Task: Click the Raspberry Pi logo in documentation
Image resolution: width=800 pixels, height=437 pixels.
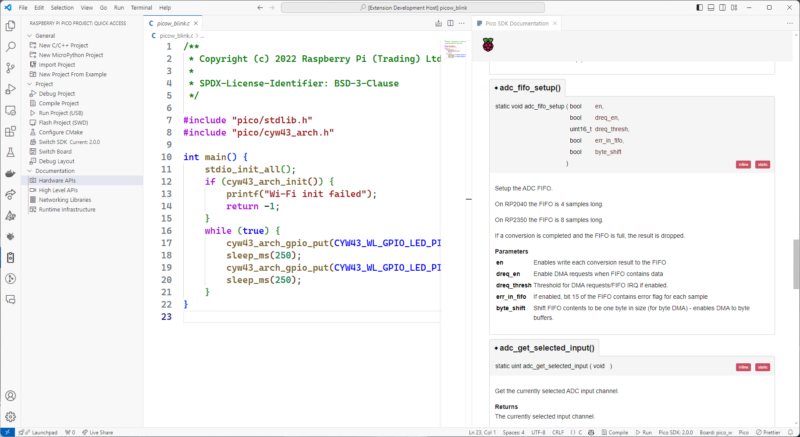Action: click(x=488, y=45)
